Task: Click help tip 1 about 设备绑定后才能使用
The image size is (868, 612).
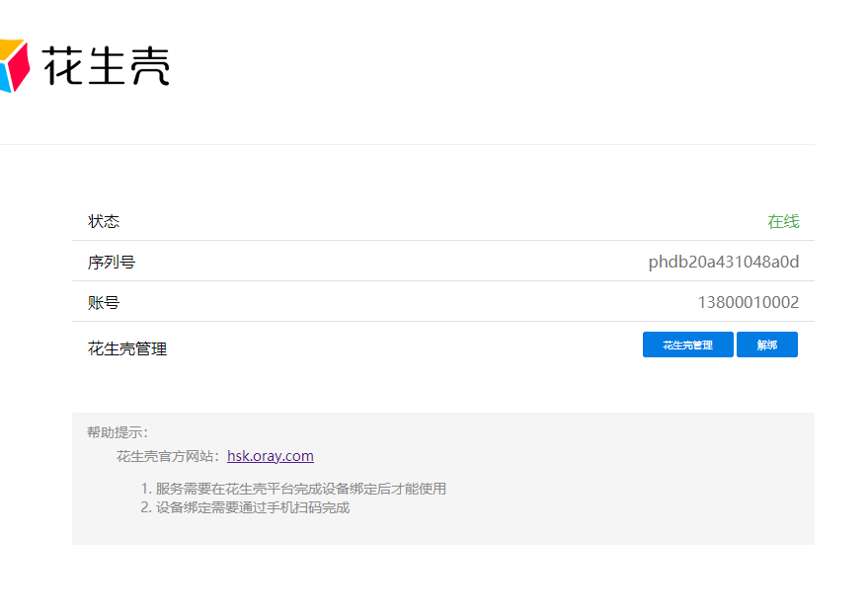Action: 300,489
